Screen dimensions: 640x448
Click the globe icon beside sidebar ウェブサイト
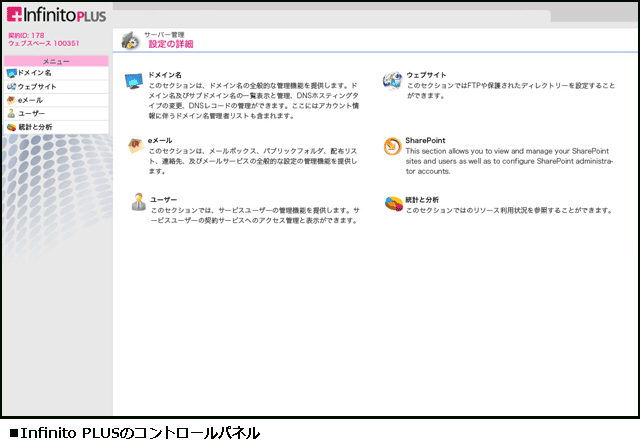[x=11, y=86]
